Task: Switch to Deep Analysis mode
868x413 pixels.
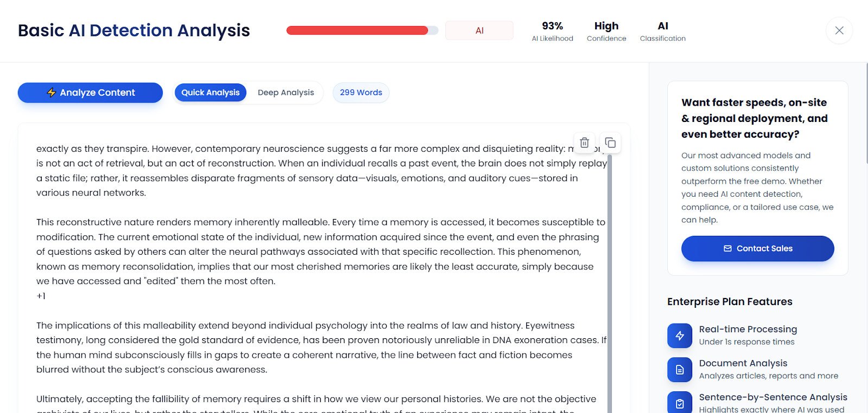Action: pos(286,93)
